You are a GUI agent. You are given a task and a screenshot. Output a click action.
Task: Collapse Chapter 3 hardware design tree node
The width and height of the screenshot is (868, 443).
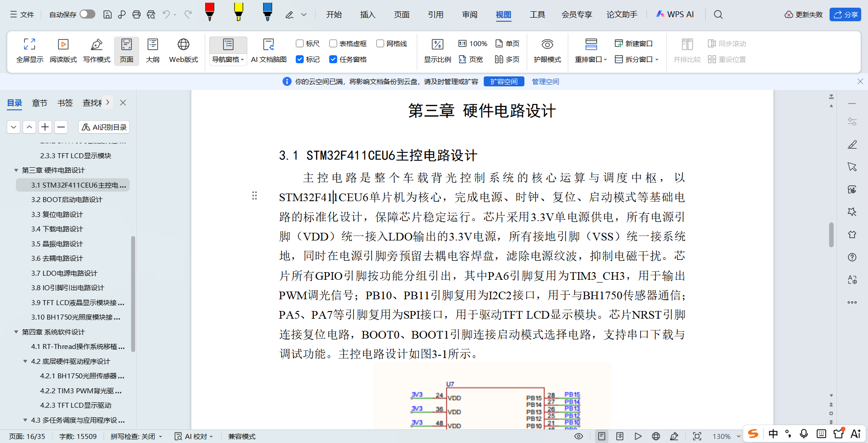(x=16, y=170)
